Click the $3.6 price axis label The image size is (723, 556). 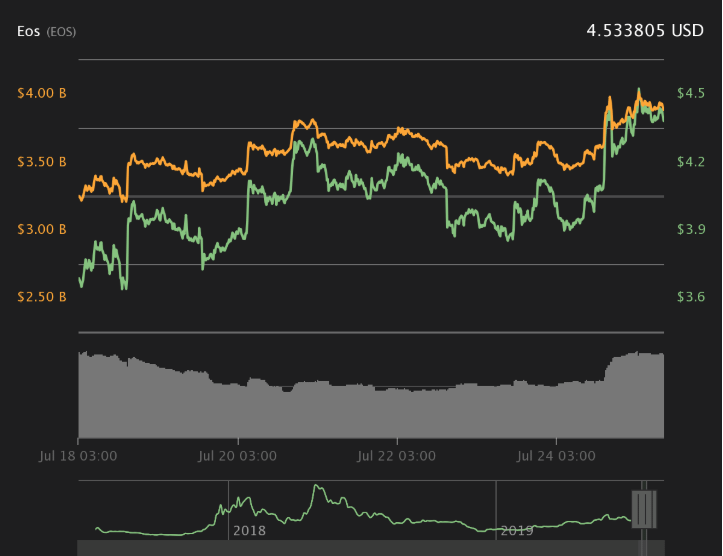point(691,297)
